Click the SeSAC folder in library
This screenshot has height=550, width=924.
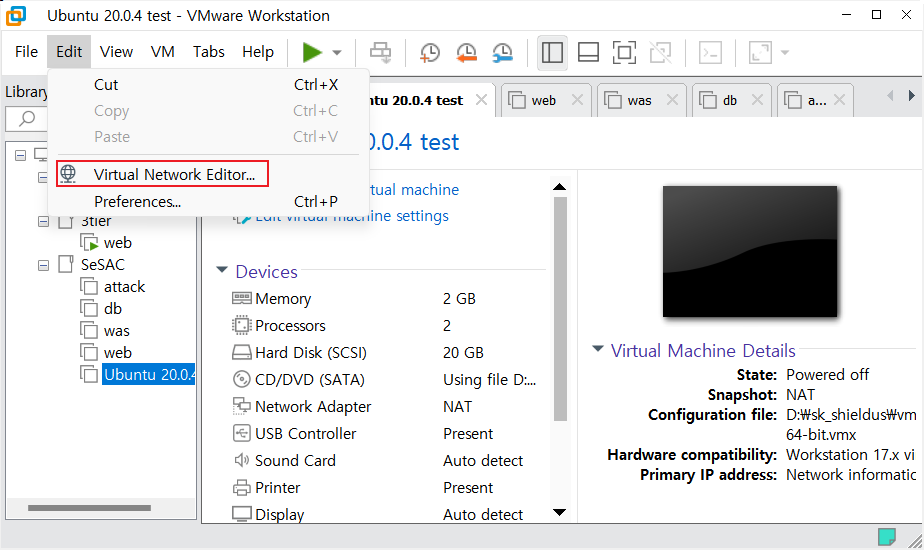(x=103, y=265)
